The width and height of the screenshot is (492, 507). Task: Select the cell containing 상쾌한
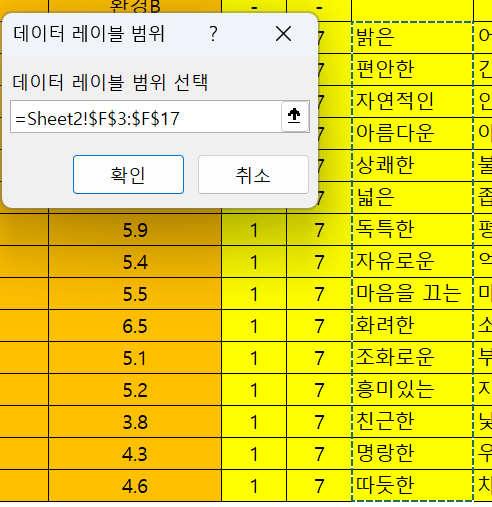pos(412,165)
